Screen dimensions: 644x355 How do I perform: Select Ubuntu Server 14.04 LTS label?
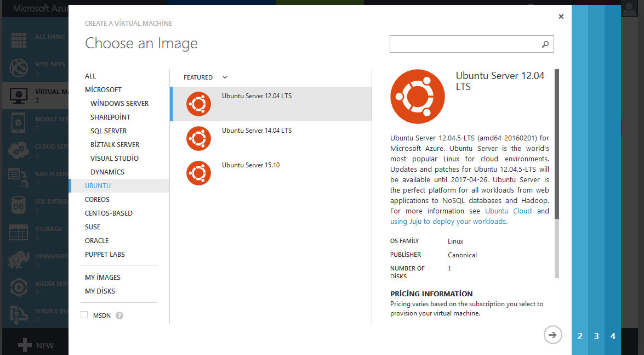click(x=257, y=131)
